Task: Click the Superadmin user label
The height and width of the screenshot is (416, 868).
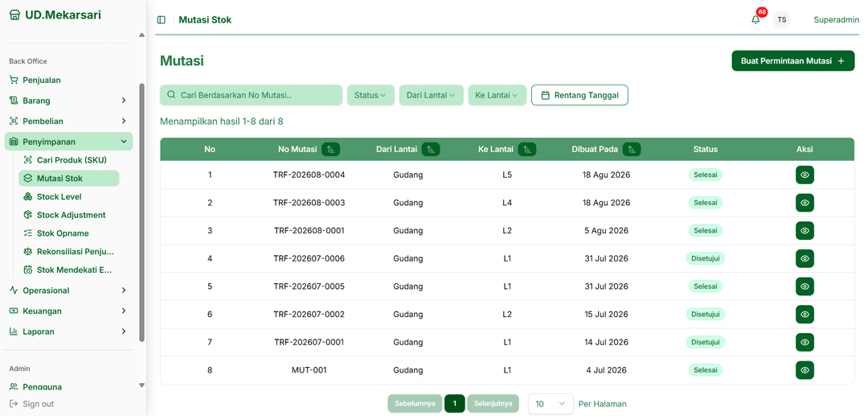Action: [836, 20]
